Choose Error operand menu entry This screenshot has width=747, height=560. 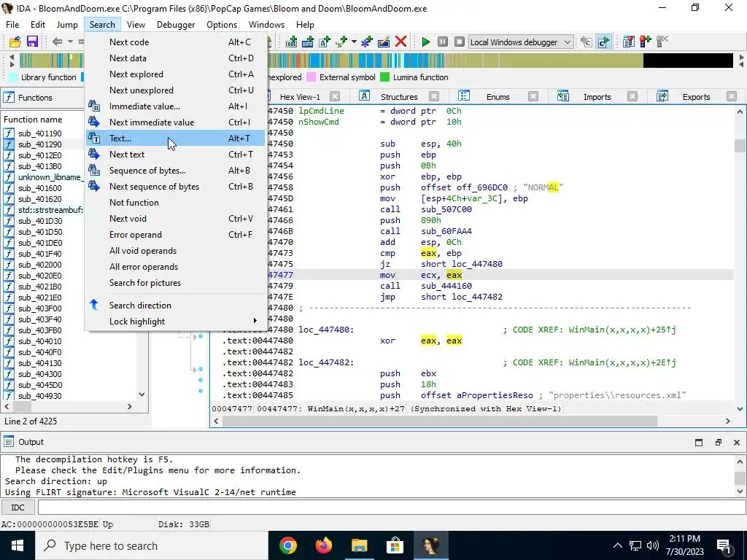click(x=175, y=235)
